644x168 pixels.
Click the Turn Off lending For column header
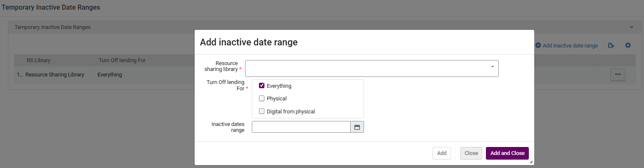[x=122, y=60]
